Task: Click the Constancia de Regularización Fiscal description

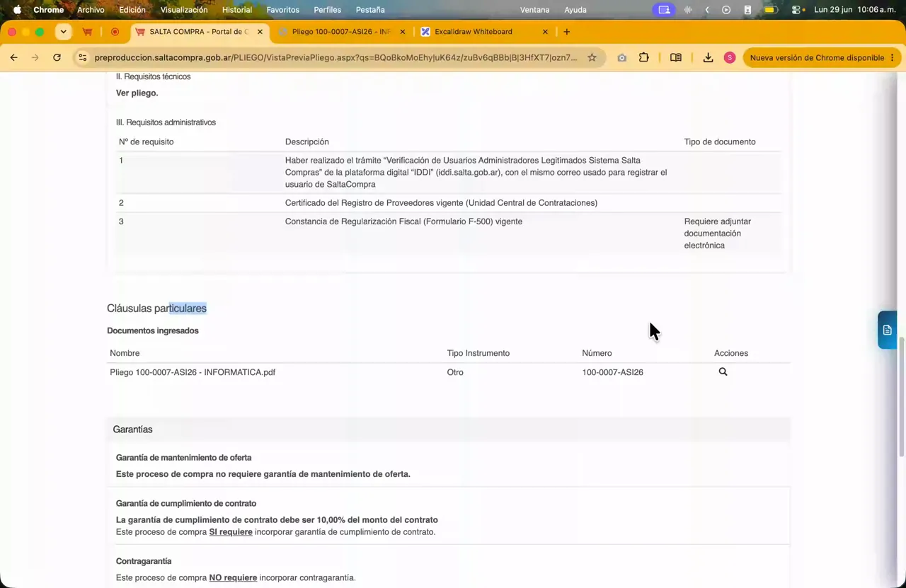Action: [x=403, y=221]
